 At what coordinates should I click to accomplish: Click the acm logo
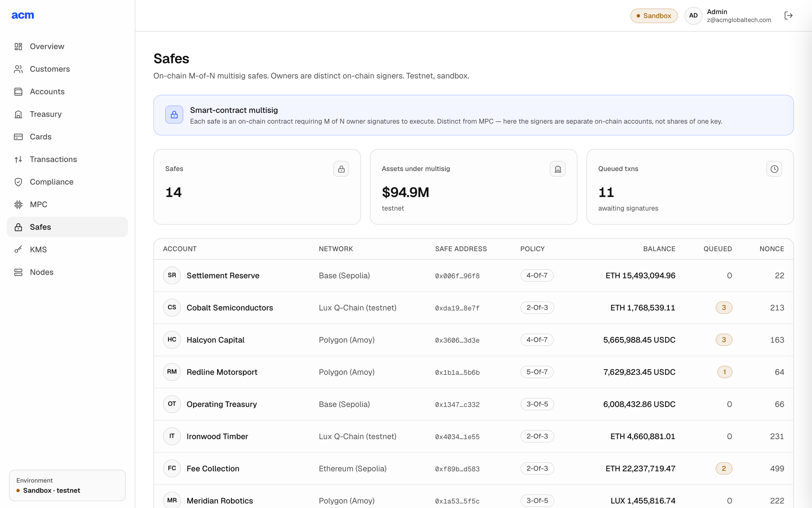click(23, 16)
